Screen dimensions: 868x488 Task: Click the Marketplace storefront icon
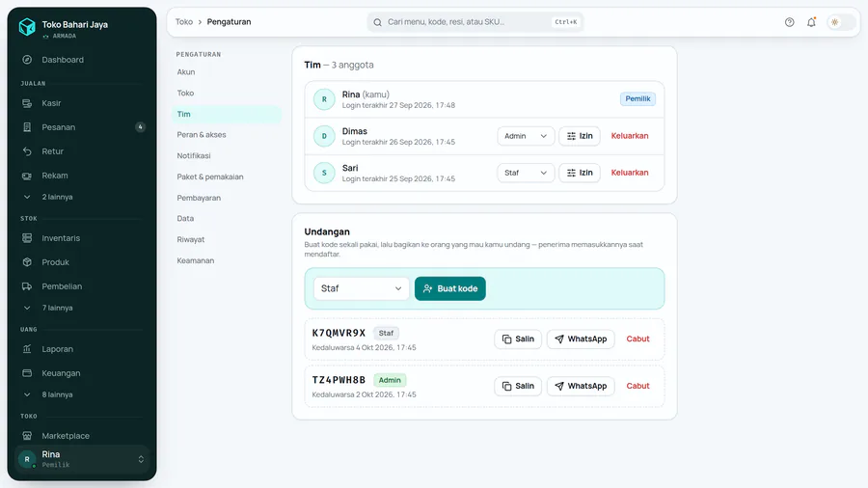pyautogui.click(x=27, y=436)
